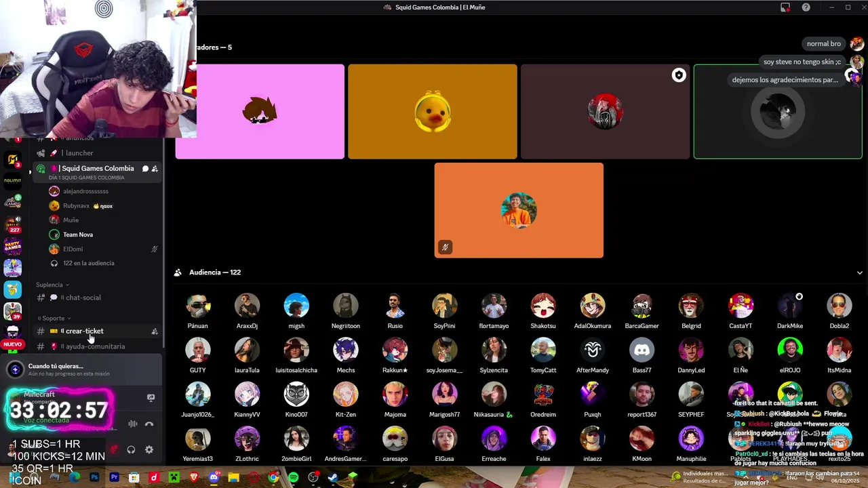The height and width of the screenshot is (488, 868).
Task: Create invite for crear-ticket channel
Action: pos(155,331)
